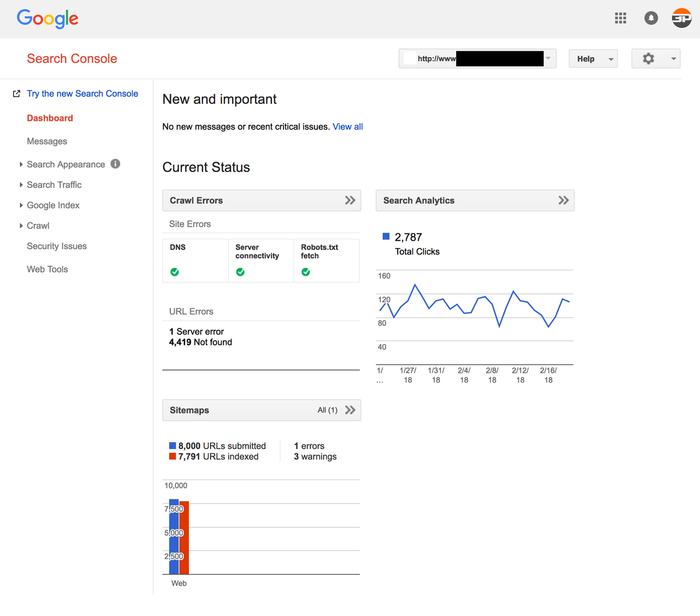Expand the Crawl section
This screenshot has height=616, width=700.
(x=22, y=226)
